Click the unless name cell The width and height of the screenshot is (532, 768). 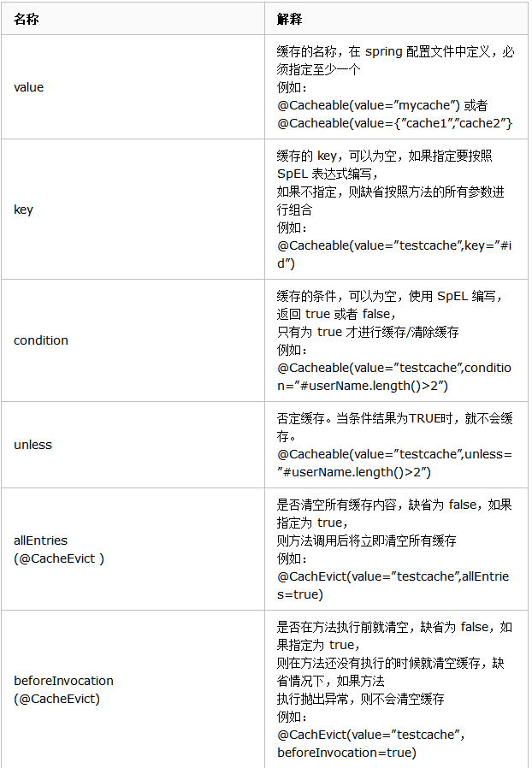click(33, 445)
